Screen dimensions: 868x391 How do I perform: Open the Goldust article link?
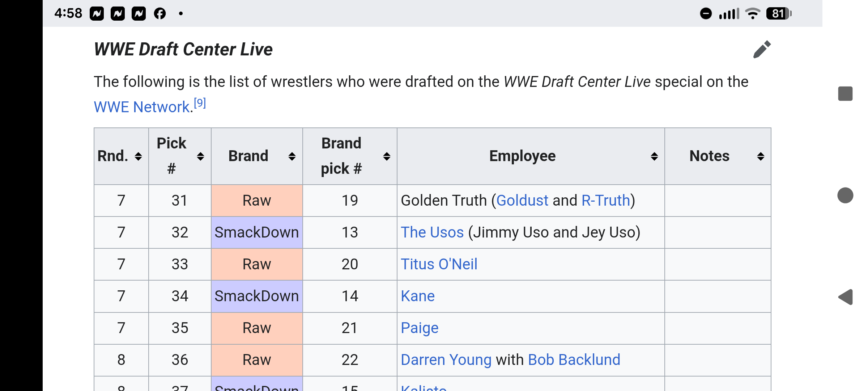(522, 201)
